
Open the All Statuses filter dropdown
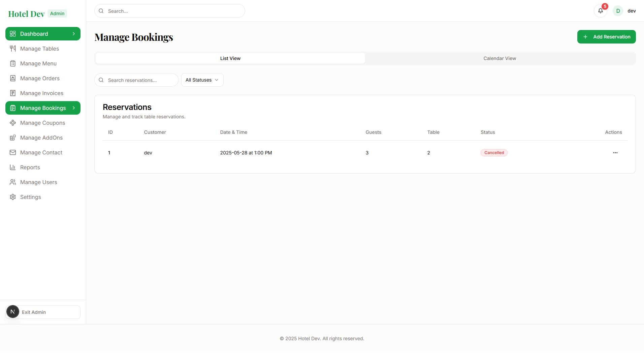pyautogui.click(x=202, y=80)
